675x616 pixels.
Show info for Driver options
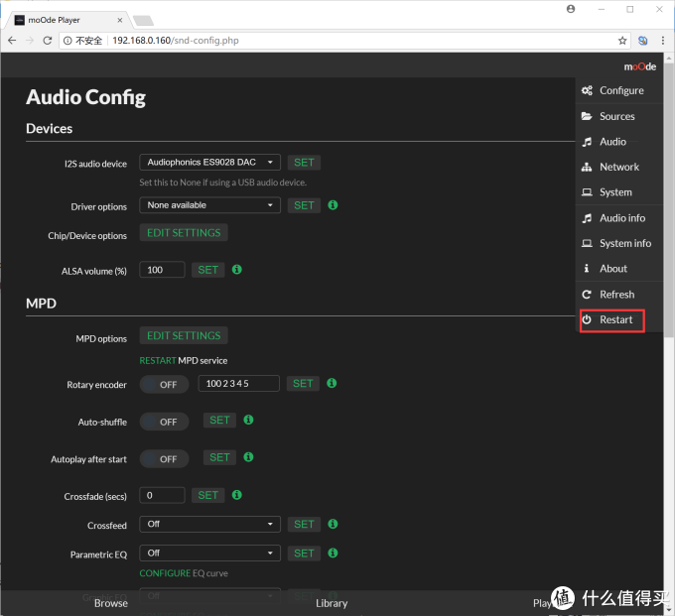click(x=333, y=204)
